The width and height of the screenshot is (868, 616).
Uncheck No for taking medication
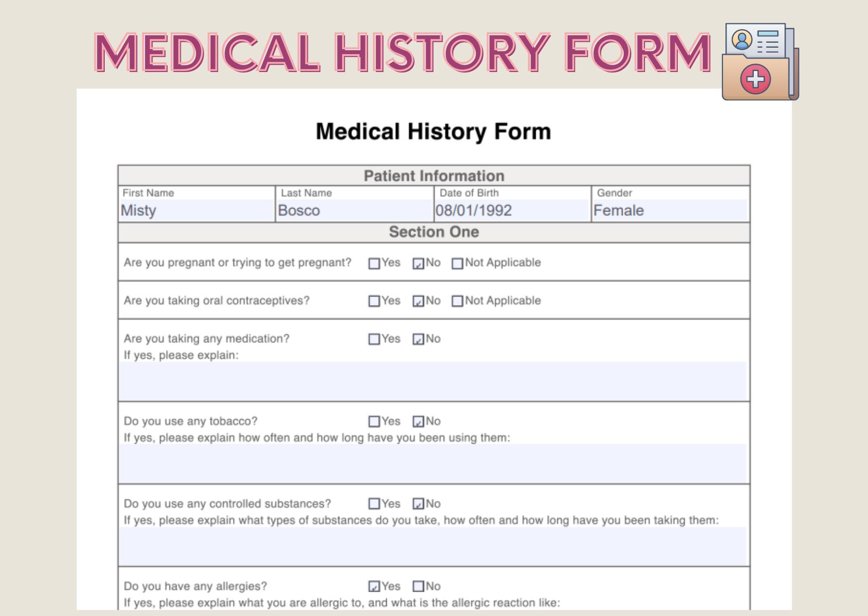pyautogui.click(x=418, y=339)
